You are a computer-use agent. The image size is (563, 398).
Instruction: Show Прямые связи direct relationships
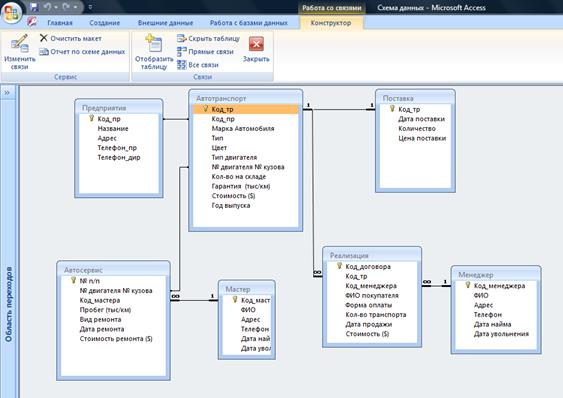click(205, 52)
